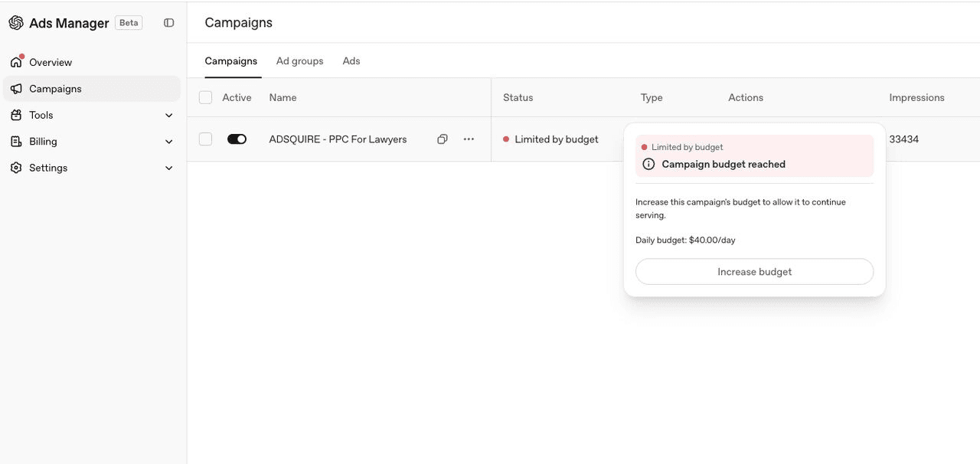980x464 pixels.
Task: Click info icon beside Campaign budget reached
Action: click(648, 164)
